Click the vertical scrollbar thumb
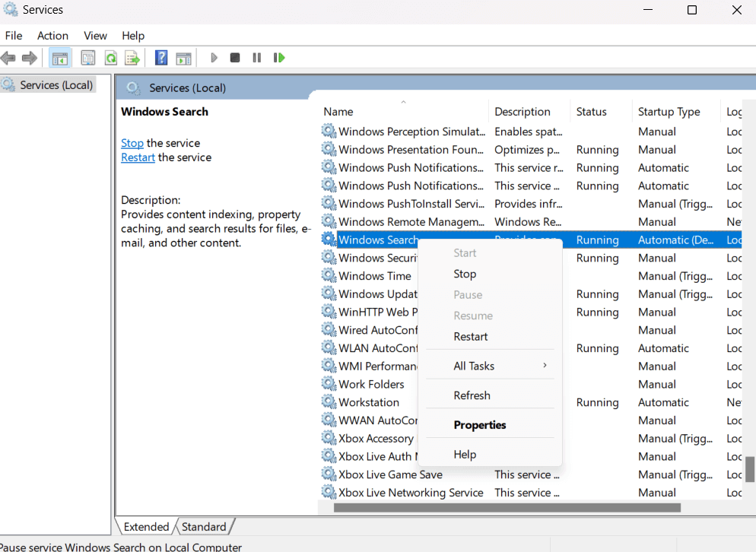 pos(750,469)
